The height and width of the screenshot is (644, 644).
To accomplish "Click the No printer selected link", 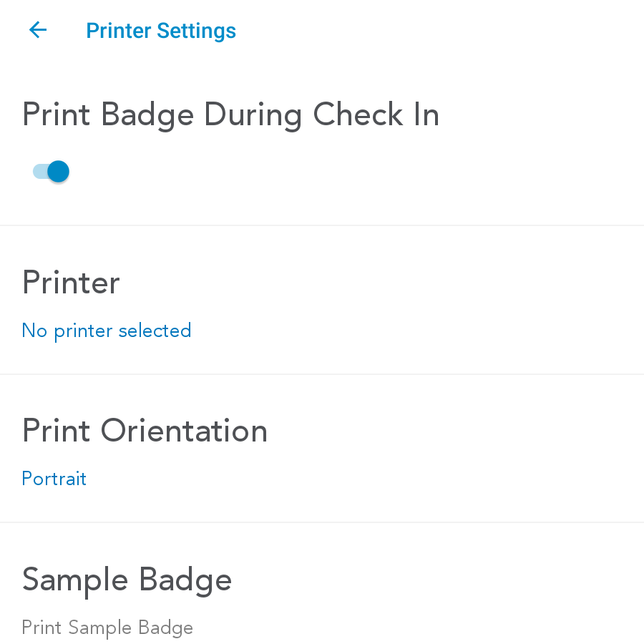I will pyautogui.click(x=107, y=331).
